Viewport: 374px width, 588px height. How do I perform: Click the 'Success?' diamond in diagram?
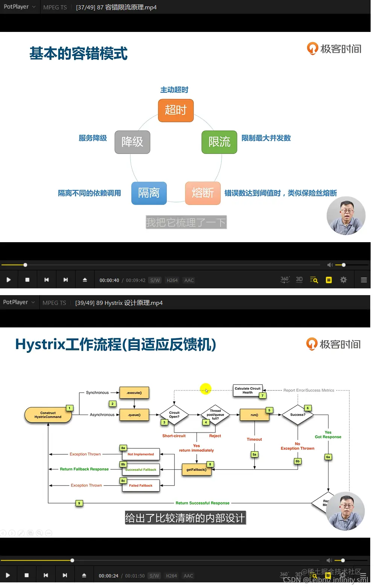point(298,415)
